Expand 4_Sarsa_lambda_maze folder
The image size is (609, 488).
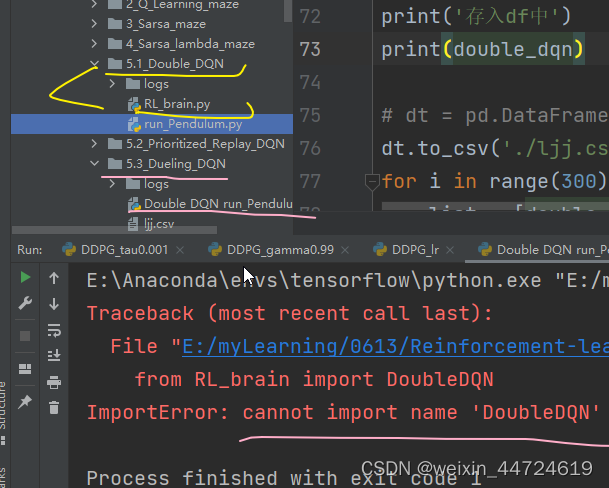click(94, 44)
